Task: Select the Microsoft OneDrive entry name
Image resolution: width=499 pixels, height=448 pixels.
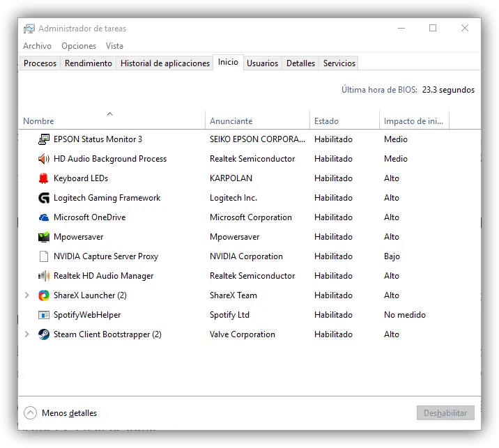Action: [90, 217]
